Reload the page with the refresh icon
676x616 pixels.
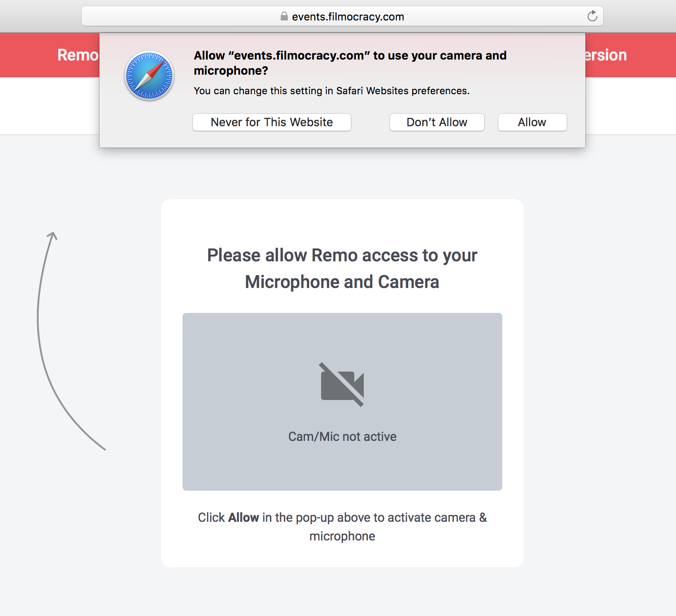(592, 16)
